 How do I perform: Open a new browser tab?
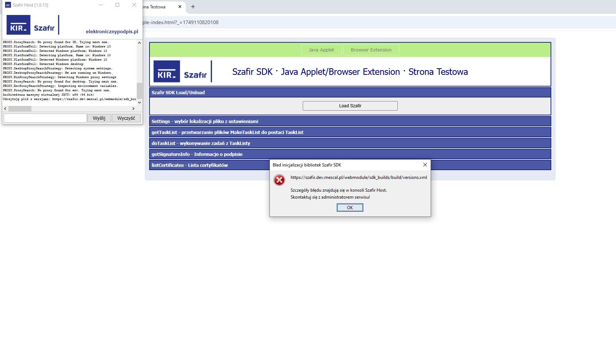193,7
